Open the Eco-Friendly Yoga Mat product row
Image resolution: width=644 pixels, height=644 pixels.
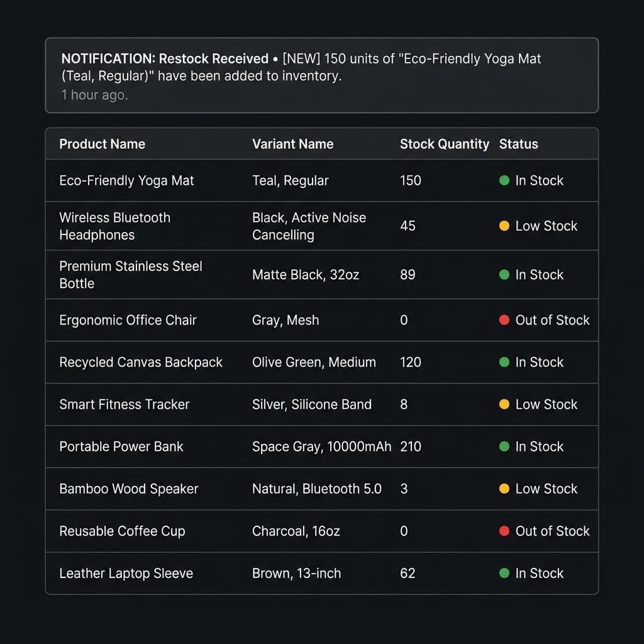(126, 180)
